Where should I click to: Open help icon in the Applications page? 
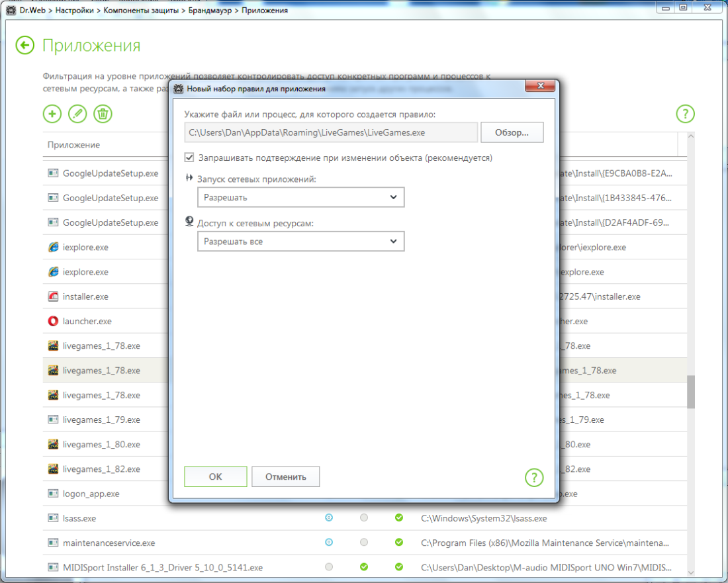point(685,114)
